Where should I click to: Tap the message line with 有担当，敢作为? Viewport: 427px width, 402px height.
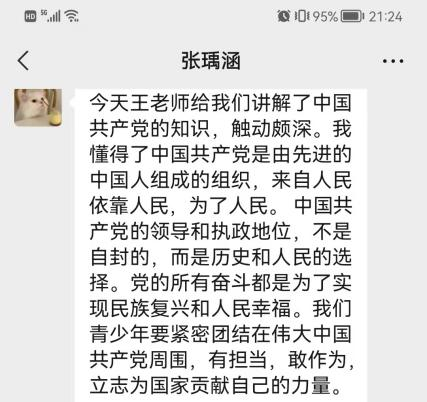coord(222,360)
